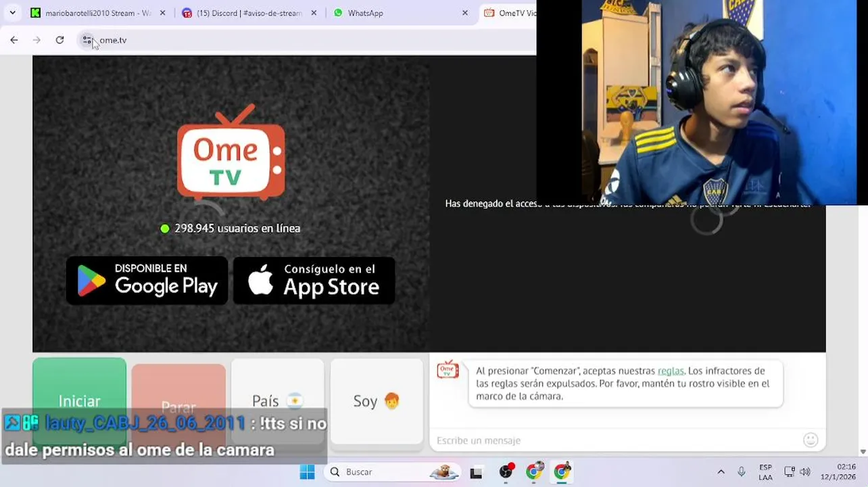Select the OmeTV tab
Image resolution: width=868 pixels, height=487 pixels.
click(x=509, y=13)
